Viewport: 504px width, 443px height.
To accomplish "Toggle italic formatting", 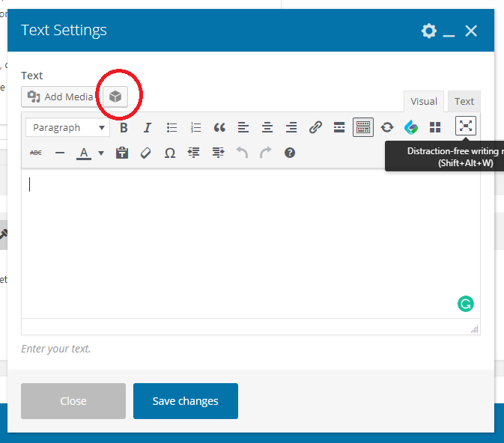I will coord(148,127).
